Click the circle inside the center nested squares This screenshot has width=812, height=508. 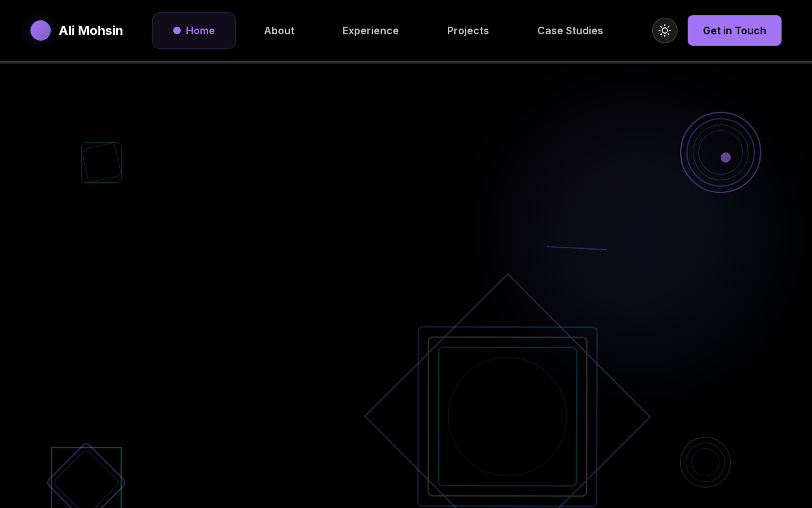[507, 417]
